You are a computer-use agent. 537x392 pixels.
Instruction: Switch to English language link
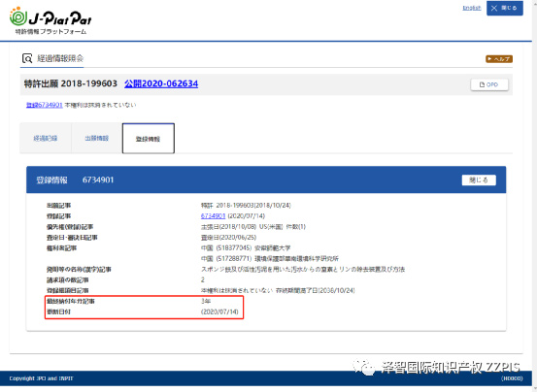tap(472, 8)
